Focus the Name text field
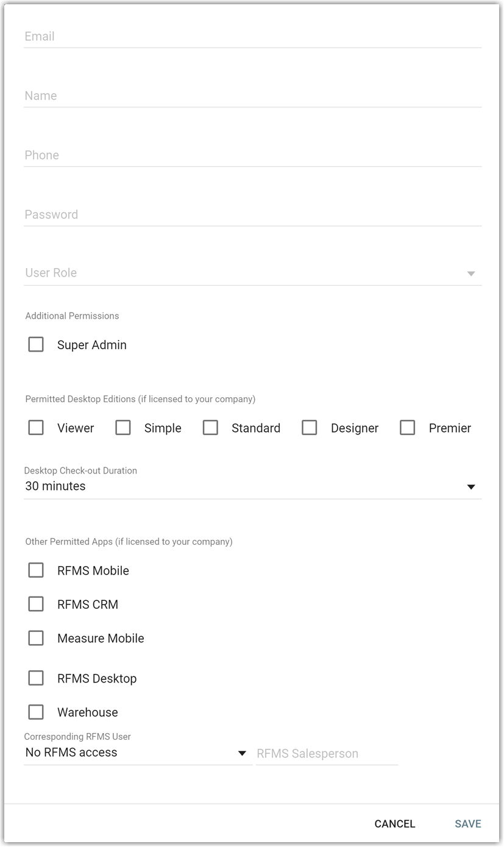The width and height of the screenshot is (504, 847). tap(252, 96)
